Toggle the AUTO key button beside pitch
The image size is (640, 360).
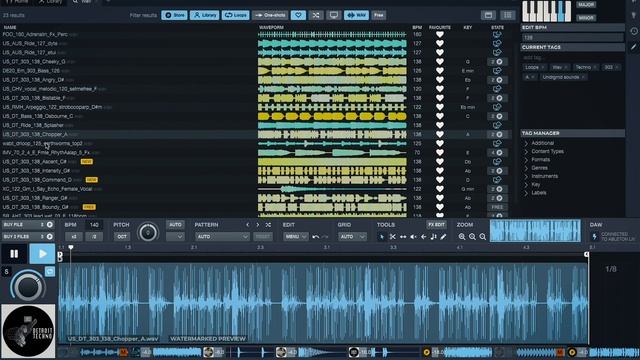pos(175,225)
